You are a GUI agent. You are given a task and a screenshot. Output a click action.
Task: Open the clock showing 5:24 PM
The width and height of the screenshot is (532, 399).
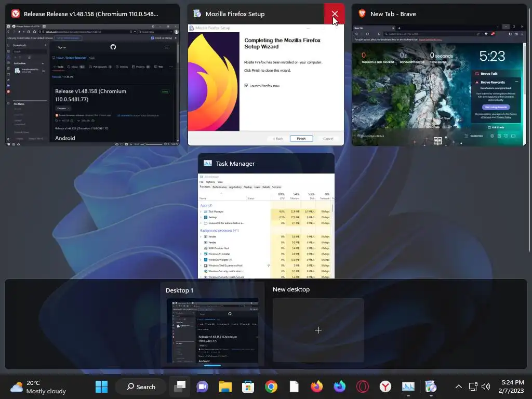(512, 387)
